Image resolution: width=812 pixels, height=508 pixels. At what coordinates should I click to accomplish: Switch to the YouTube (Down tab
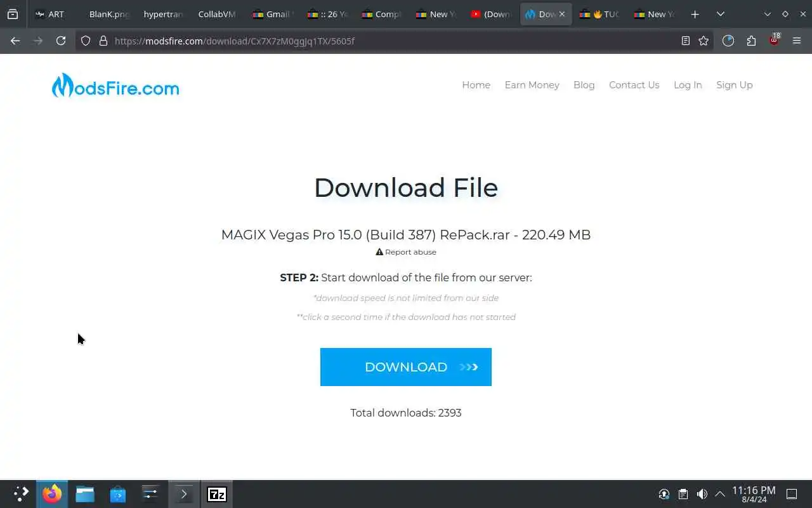[490, 14]
